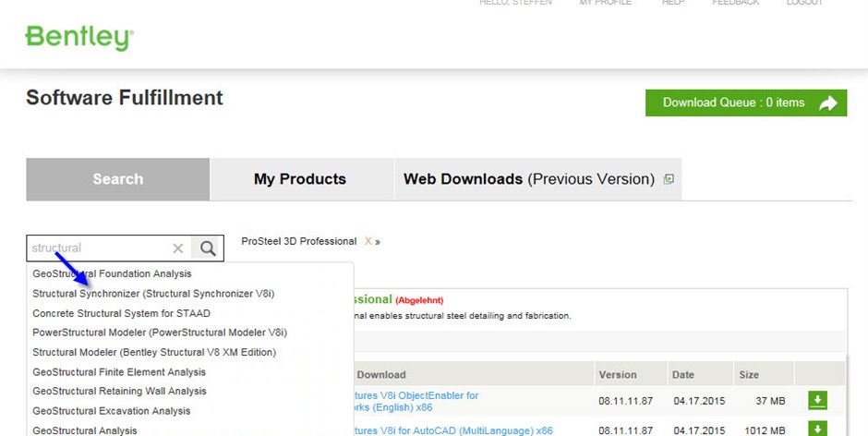Switch to the My Products tab

(300, 179)
